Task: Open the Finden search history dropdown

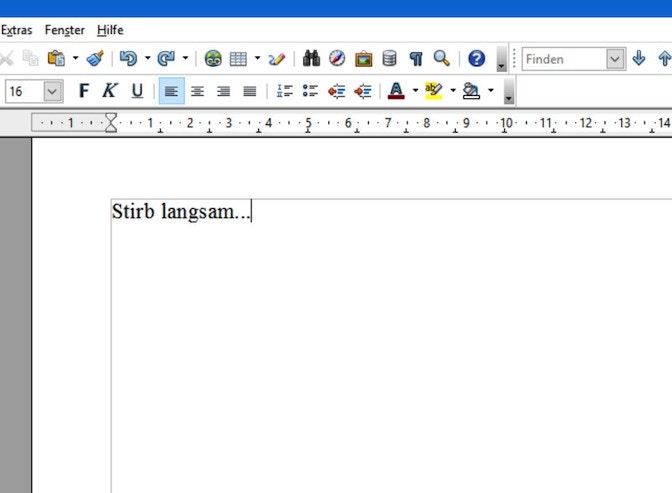Action: coord(615,59)
